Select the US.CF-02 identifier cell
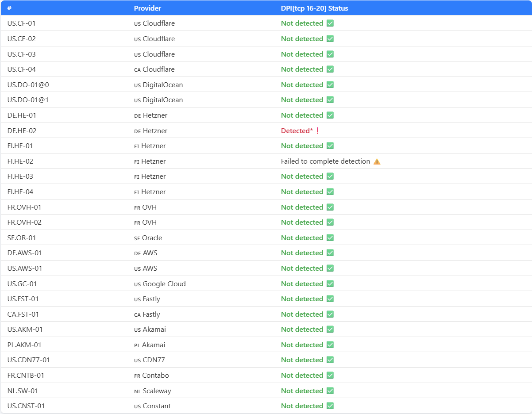 22,39
